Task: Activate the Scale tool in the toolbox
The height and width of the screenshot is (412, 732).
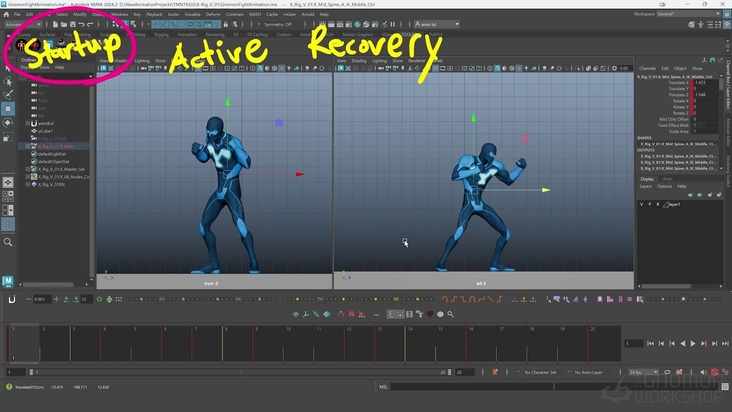Action: point(8,137)
